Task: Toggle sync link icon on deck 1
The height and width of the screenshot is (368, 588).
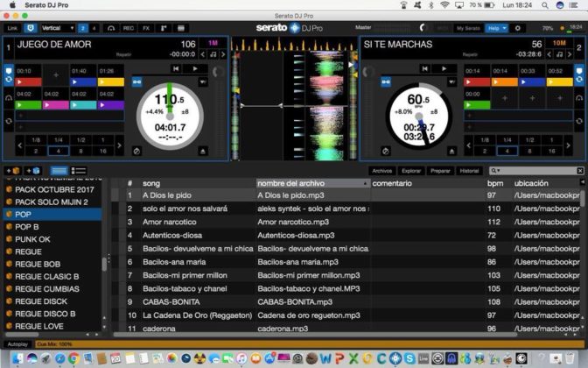Action: tap(136, 81)
